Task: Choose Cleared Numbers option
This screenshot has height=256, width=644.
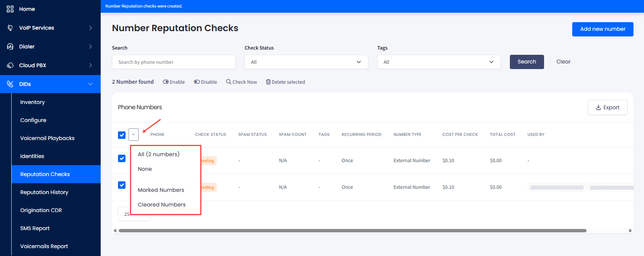Action: (162, 205)
